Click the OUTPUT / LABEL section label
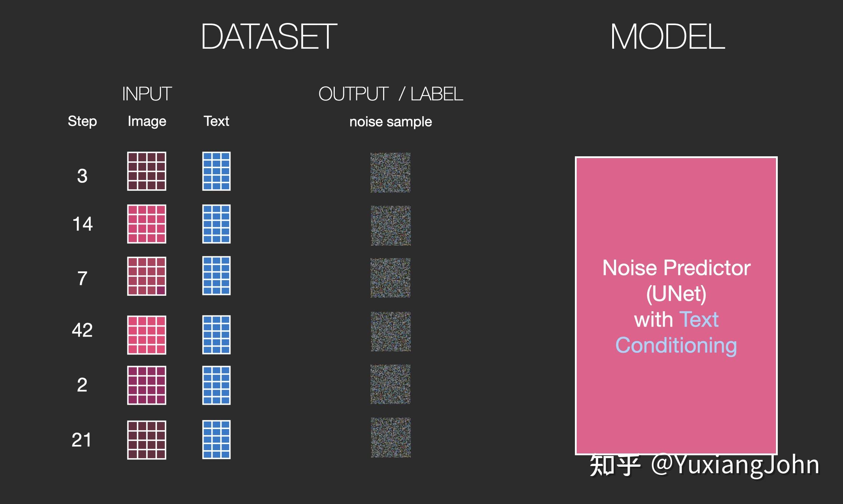 (x=390, y=94)
